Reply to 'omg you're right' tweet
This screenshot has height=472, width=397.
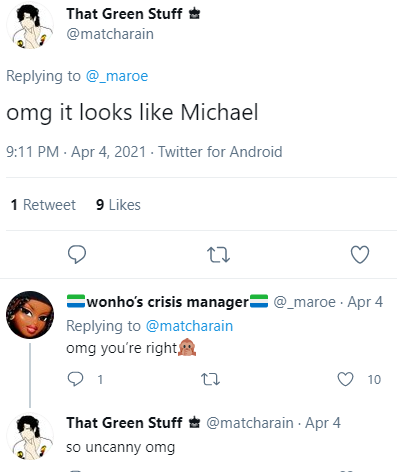75,379
